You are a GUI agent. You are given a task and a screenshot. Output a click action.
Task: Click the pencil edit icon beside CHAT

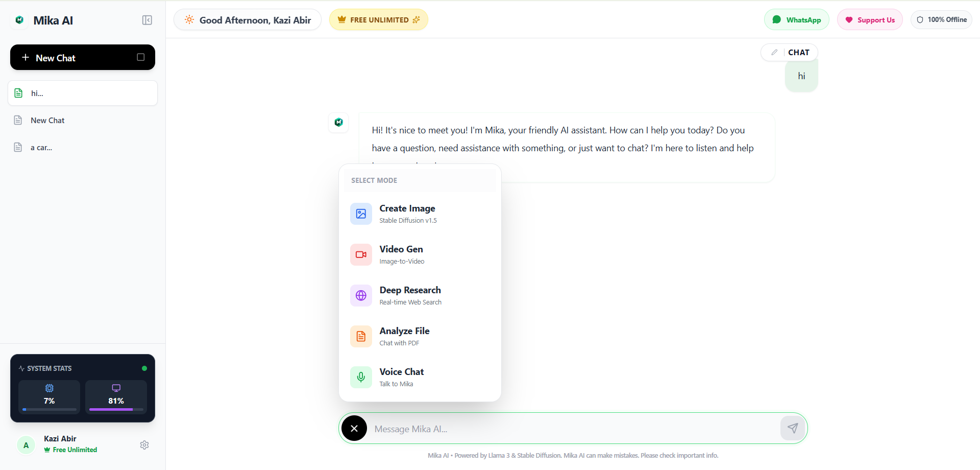pyautogui.click(x=774, y=52)
